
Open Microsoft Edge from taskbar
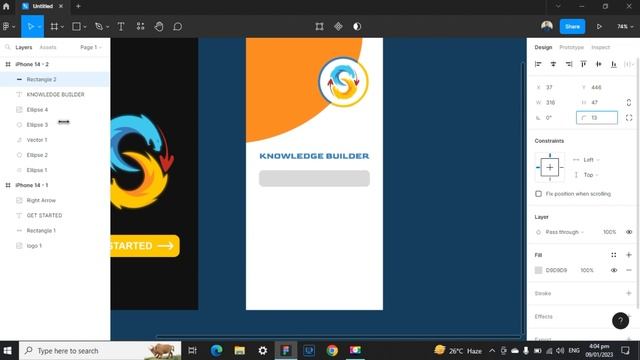pyautogui.click(x=216, y=350)
